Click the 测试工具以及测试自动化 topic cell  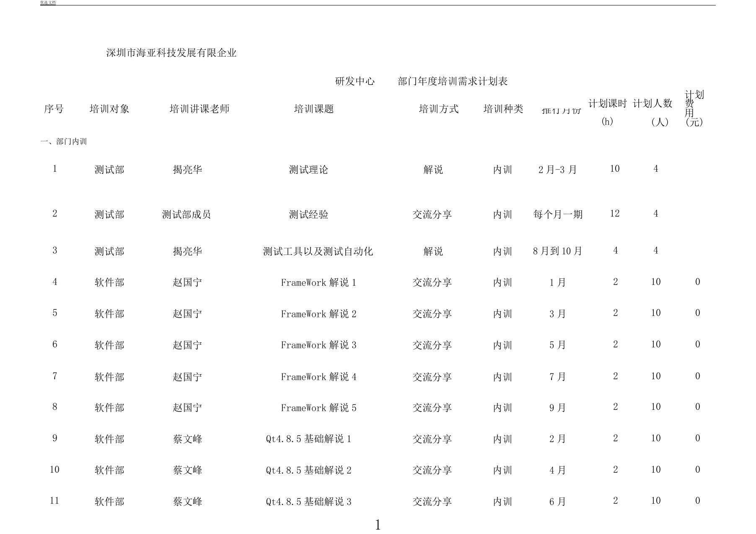(x=318, y=251)
